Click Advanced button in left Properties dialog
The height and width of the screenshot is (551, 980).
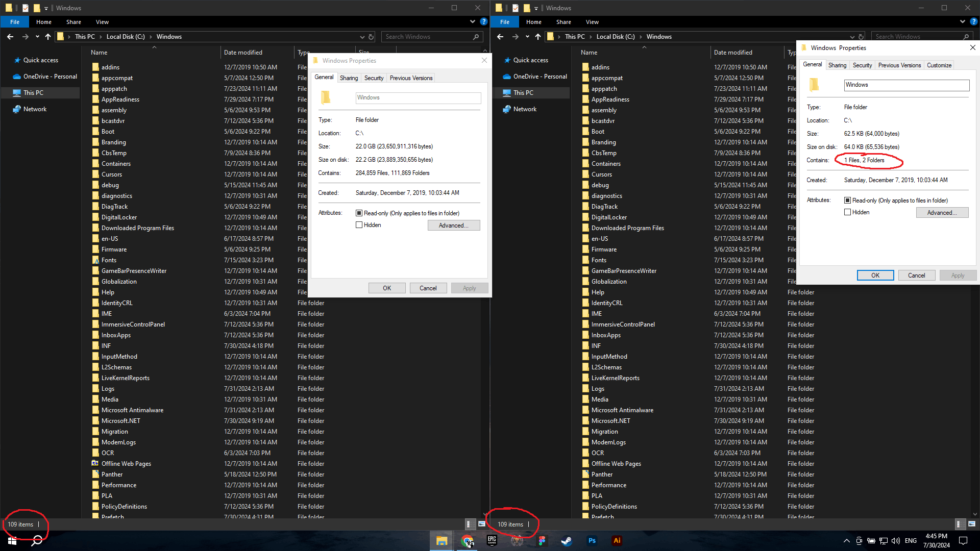pos(453,226)
